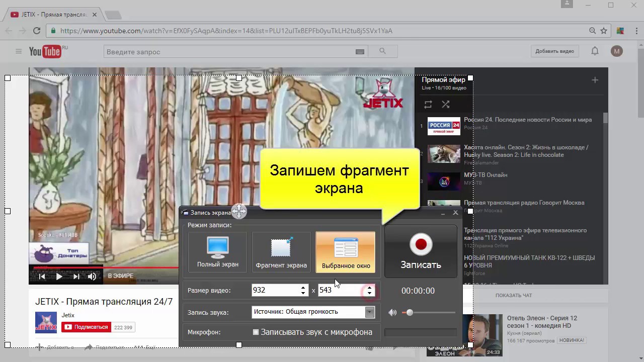
Task: Click the video width field 932
Action: (x=275, y=290)
